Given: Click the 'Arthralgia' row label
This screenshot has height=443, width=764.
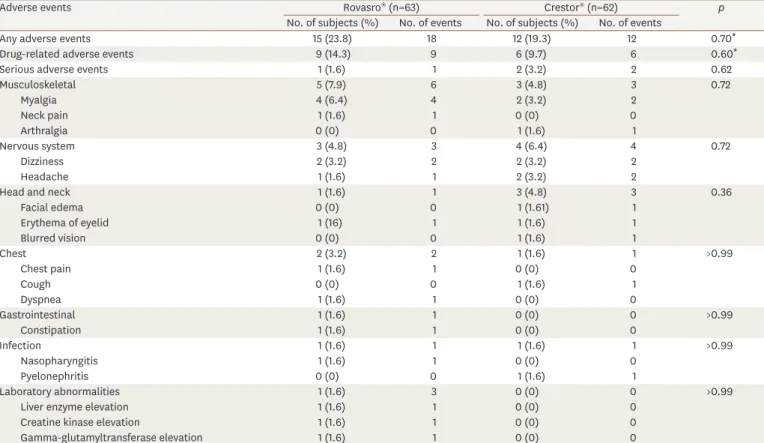Looking at the screenshot, I should (x=44, y=131).
